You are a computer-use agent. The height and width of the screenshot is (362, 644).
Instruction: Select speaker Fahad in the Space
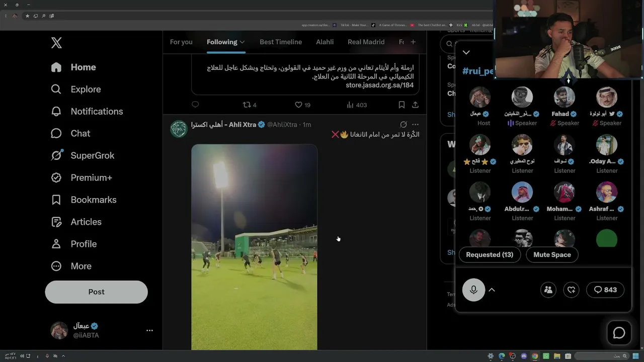click(565, 97)
